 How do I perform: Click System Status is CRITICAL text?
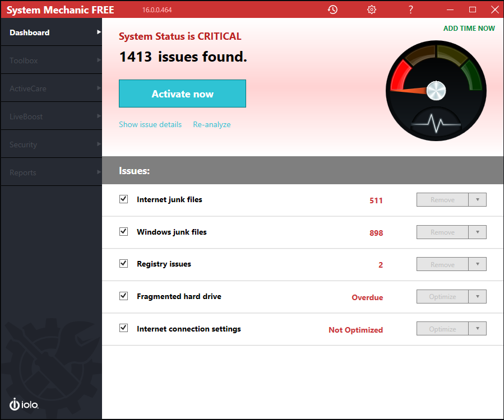[180, 36]
